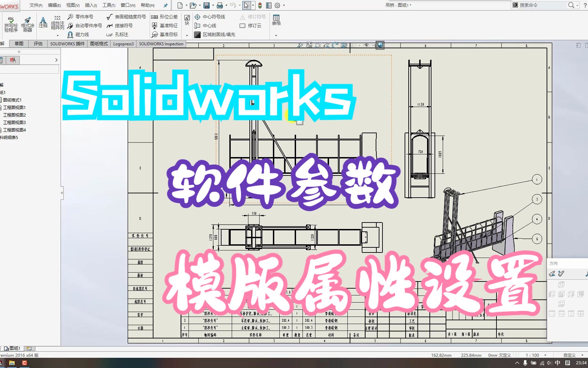This screenshot has width=588, height=368.
Task: Open the file properties icon
Action: [269, 5]
